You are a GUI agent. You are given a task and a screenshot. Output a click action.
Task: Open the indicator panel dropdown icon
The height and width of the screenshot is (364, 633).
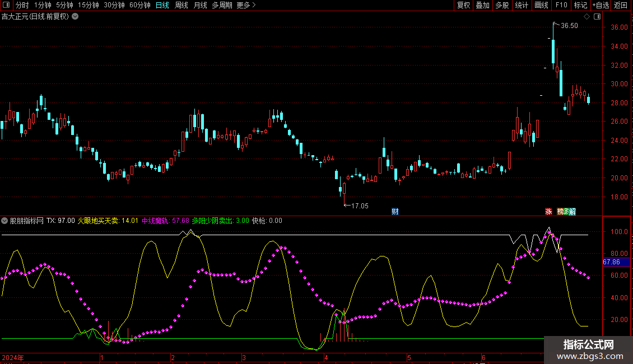[x=4, y=221]
